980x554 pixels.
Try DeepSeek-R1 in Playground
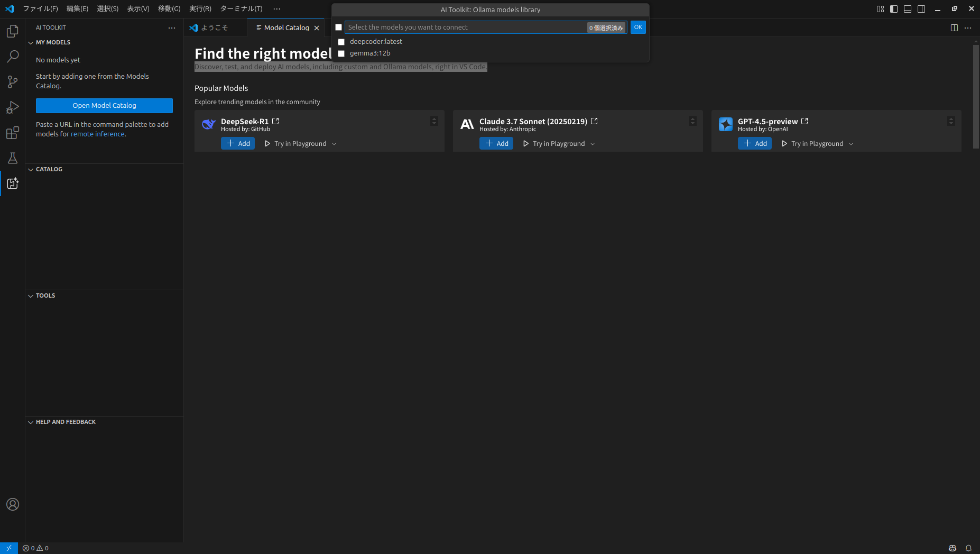295,144
